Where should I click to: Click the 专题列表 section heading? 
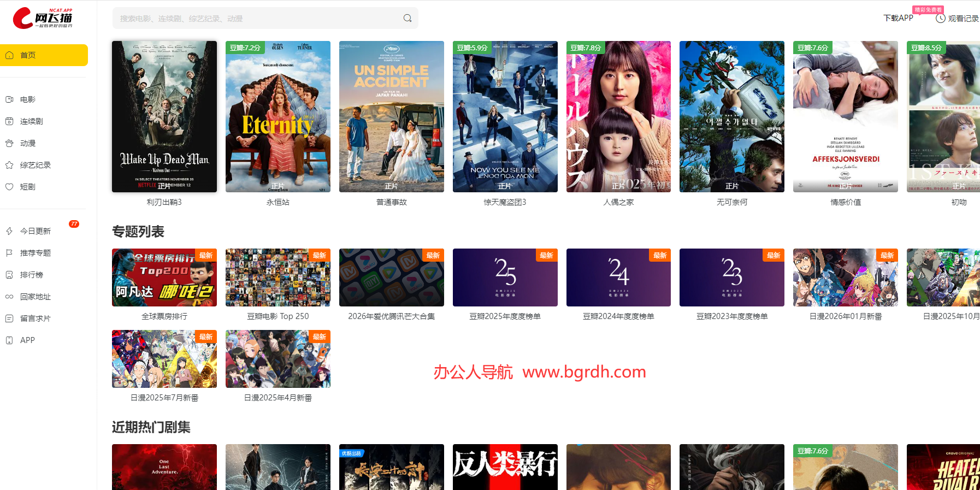pyautogui.click(x=138, y=232)
